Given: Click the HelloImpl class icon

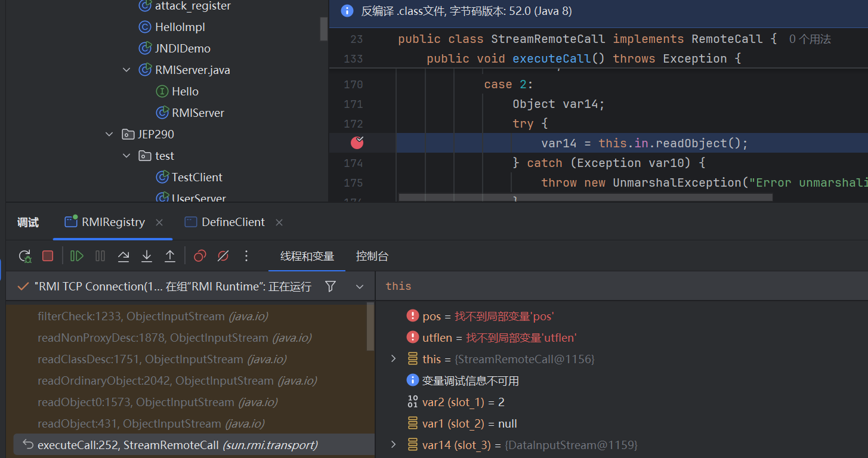Looking at the screenshot, I should click(144, 27).
